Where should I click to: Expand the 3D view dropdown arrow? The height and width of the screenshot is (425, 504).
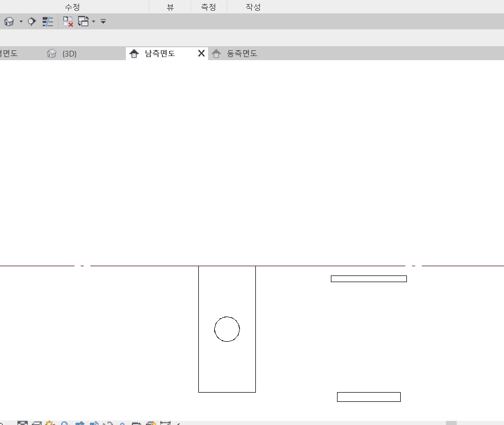click(x=21, y=22)
